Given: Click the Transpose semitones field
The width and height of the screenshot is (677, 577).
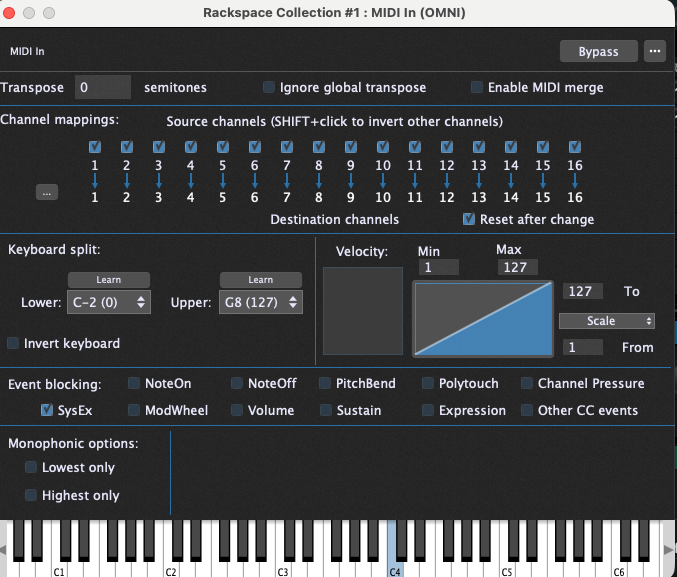Looking at the screenshot, I should point(102,88).
